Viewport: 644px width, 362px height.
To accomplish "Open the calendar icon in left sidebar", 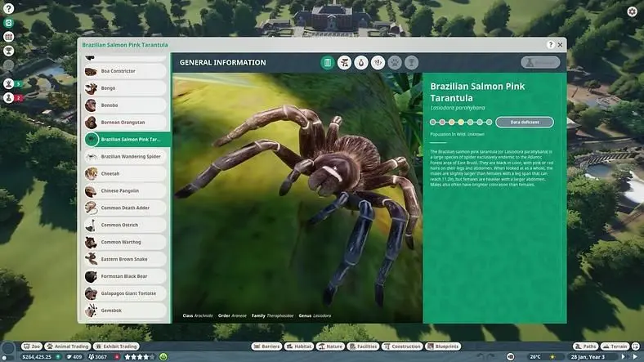I will pyautogui.click(x=9, y=37).
